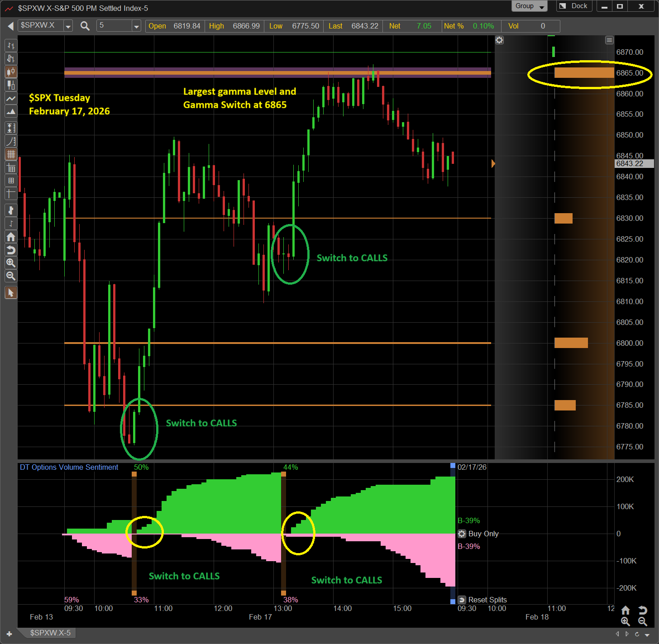The height and width of the screenshot is (644, 659).
Task: Open symbol search with the magnifier icon
Action: 85,26
